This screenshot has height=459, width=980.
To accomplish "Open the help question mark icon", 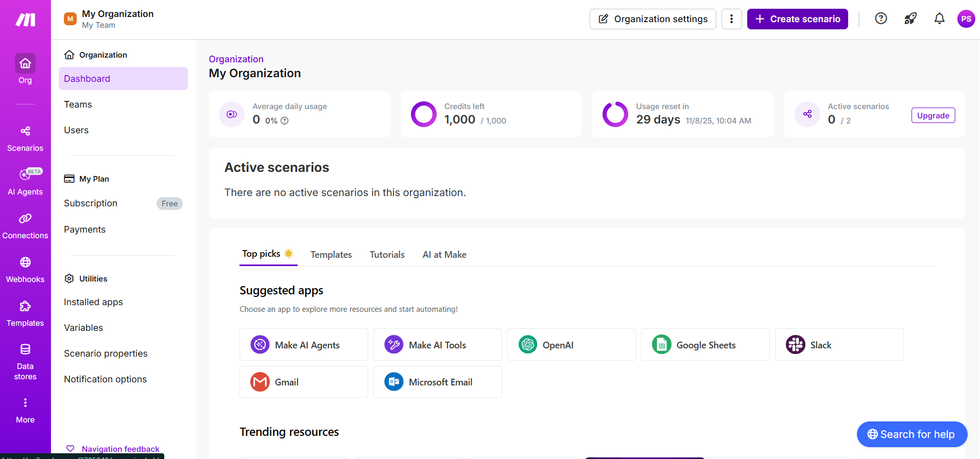I will (x=881, y=19).
